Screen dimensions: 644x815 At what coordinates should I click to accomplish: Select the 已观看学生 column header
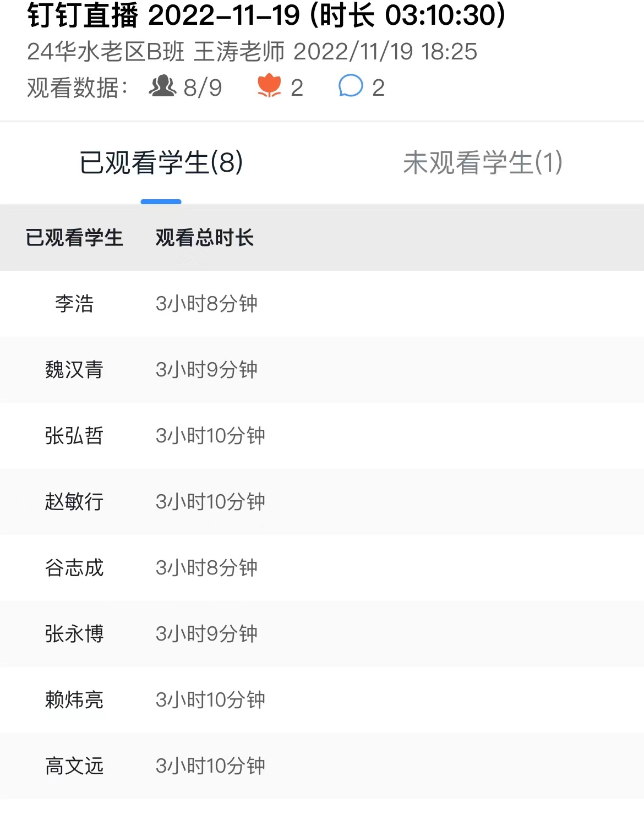point(74,238)
